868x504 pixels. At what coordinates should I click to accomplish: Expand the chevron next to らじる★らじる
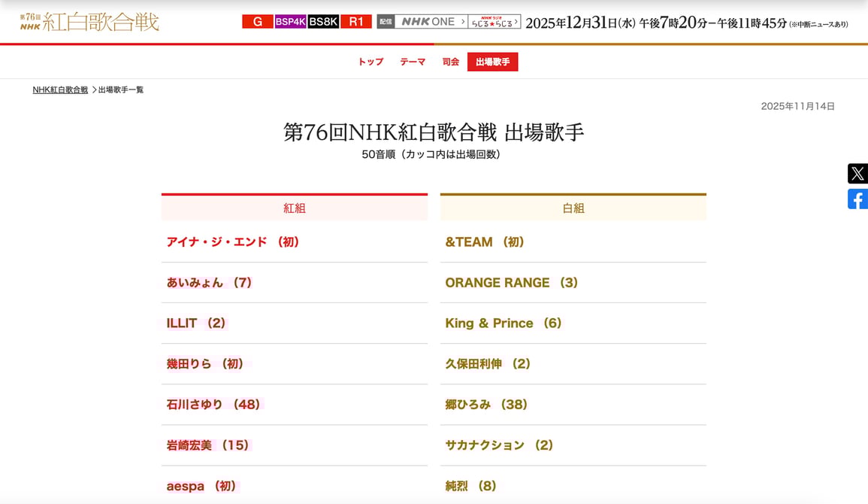(517, 21)
